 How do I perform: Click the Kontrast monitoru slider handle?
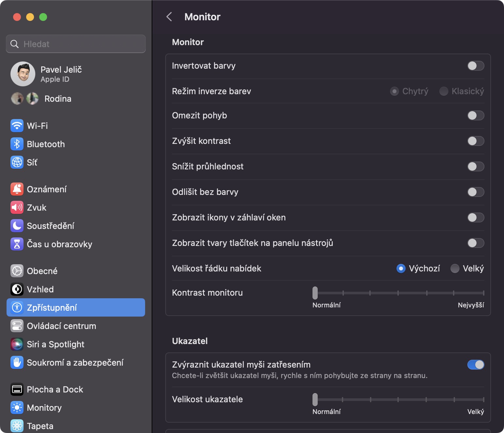point(315,293)
